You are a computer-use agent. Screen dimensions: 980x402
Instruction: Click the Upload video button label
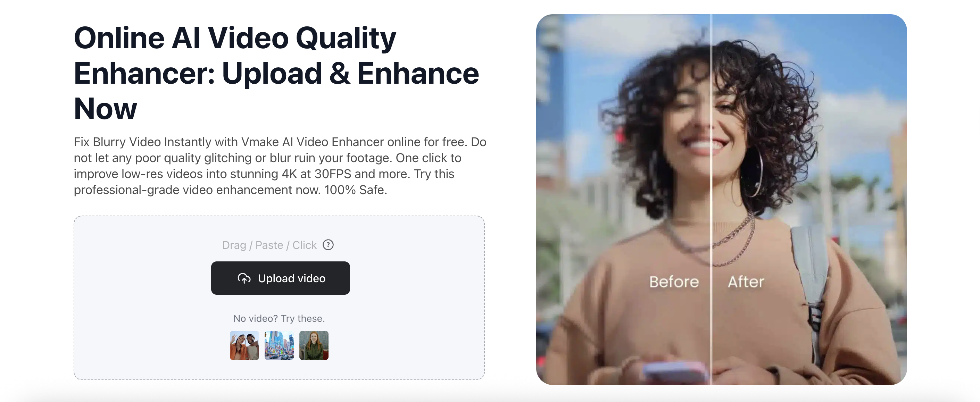click(292, 278)
